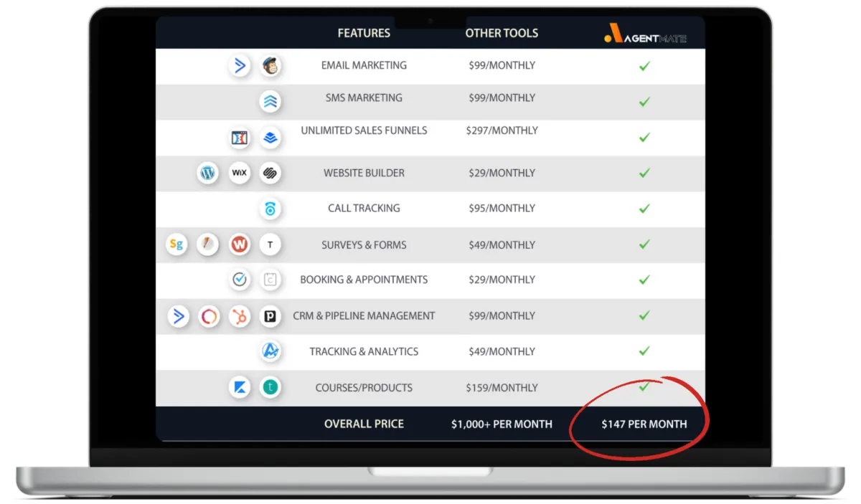Click the Sg survey icon
Image resolution: width=861 pixels, height=504 pixels.
click(x=177, y=244)
